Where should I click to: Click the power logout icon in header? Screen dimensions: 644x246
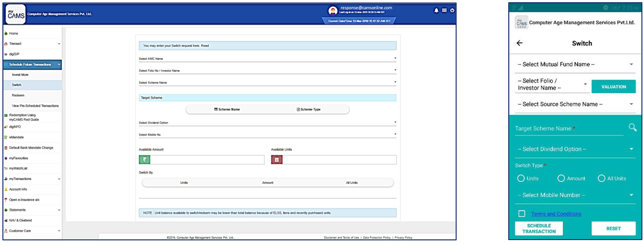pyautogui.click(x=452, y=10)
